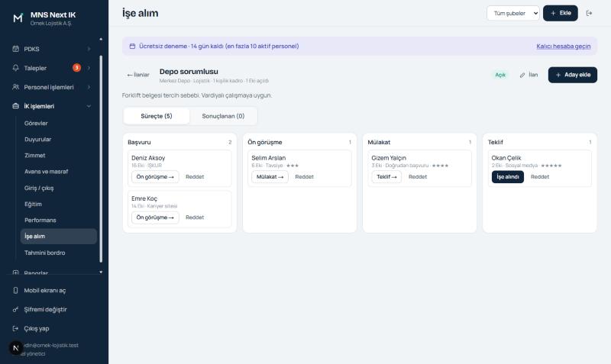Click the Şifremi değiştir key icon
611x364 pixels.
(x=15, y=310)
